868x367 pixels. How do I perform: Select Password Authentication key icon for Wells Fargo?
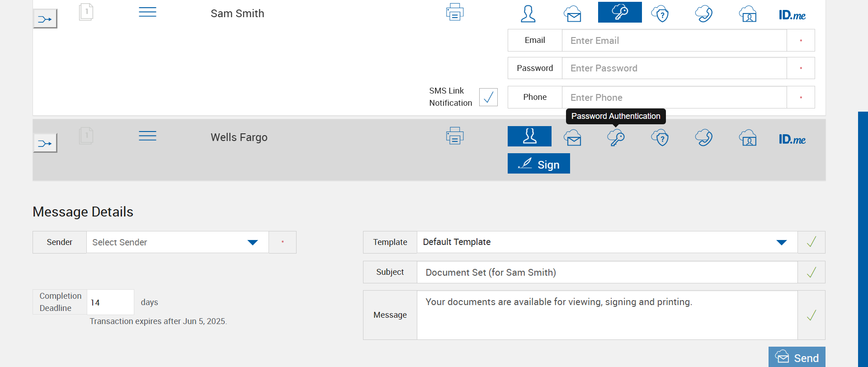(x=616, y=137)
